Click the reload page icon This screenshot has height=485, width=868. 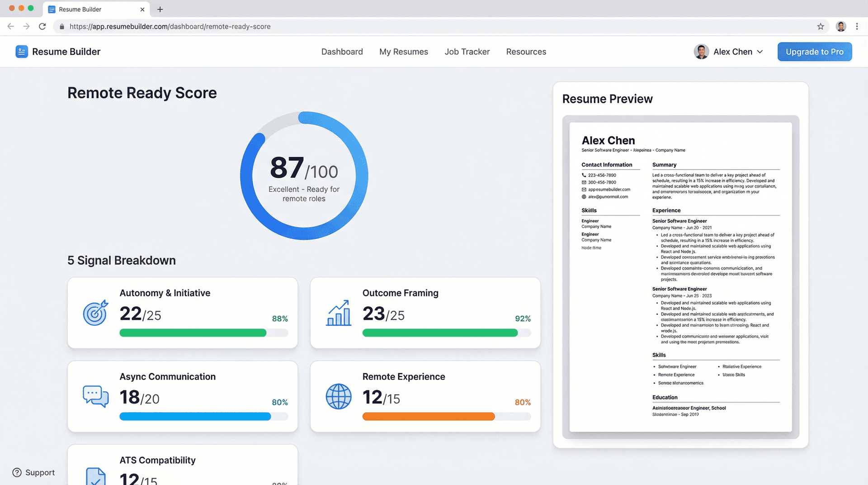coord(42,26)
